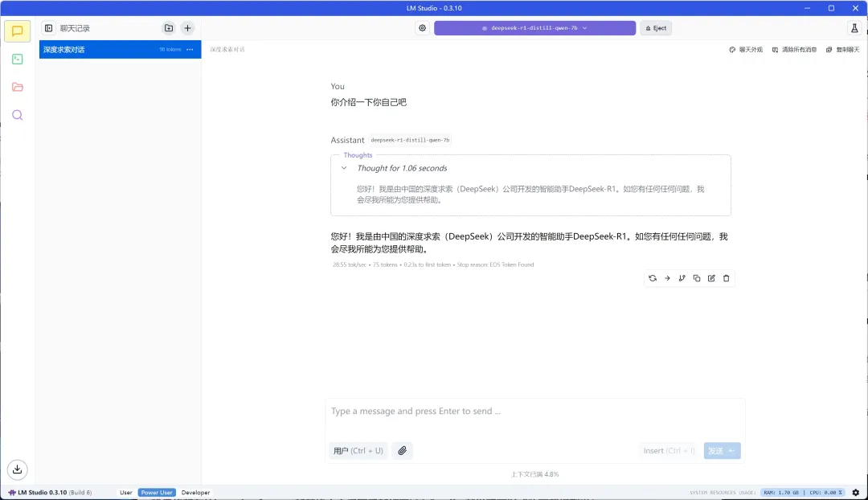Collapse the chat history sidebar panel
This screenshot has height=500, width=868.
tap(49, 28)
